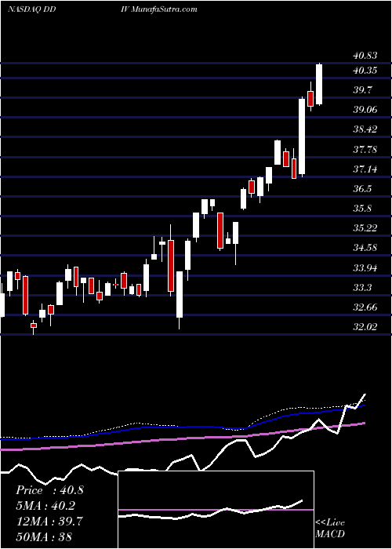The width and height of the screenshot is (392, 549).
Task: Click the Price : 40.8 readout
Action: (49, 490)
